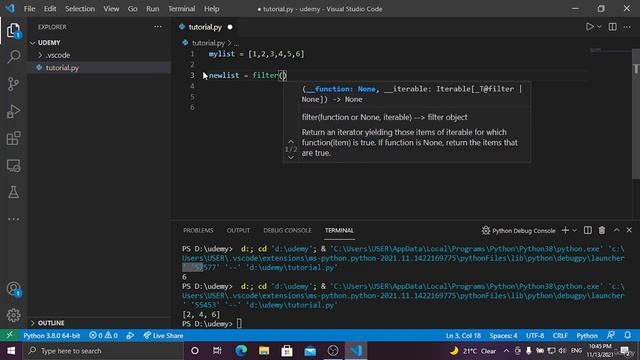The image size is (640, 360).
Task: Click the terminal prompt input area
Action: pyautogui.click(x=239, y=324)
